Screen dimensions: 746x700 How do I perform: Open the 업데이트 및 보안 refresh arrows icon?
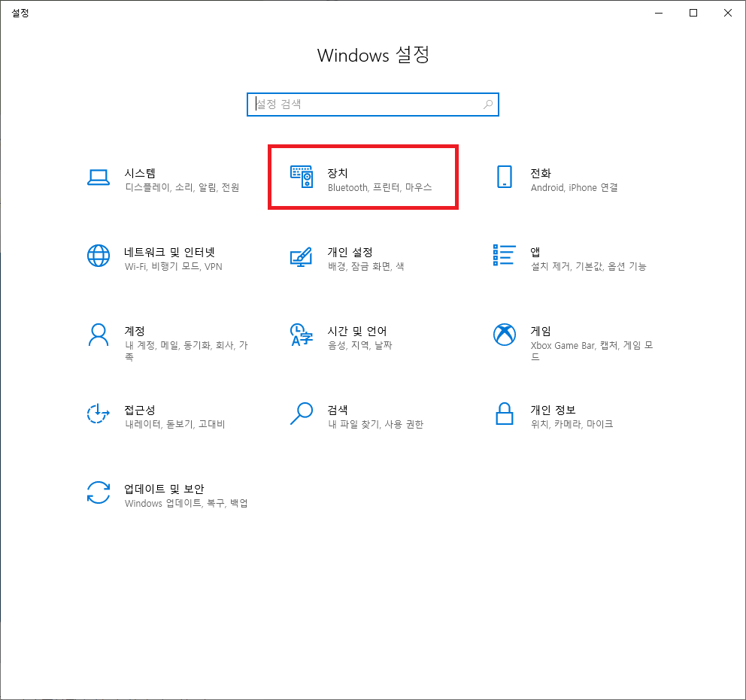[x=99, y=492]
